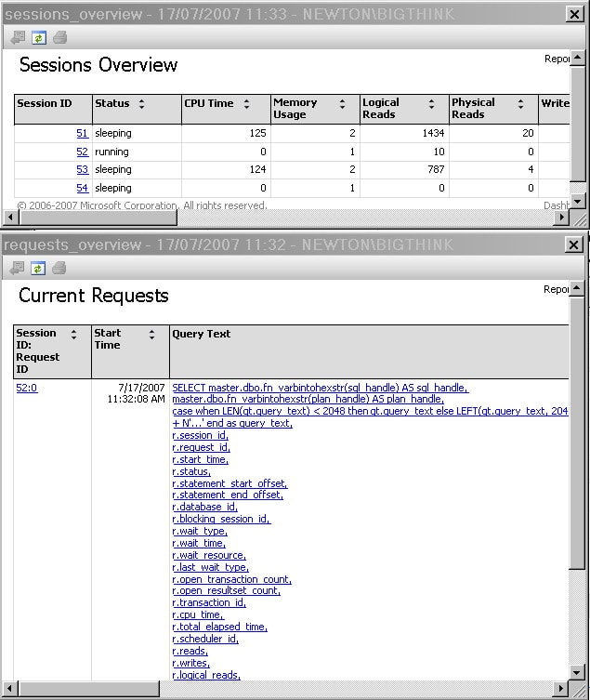Click Physical Reads value 4

pyautogui.click(x=531, y=169)
